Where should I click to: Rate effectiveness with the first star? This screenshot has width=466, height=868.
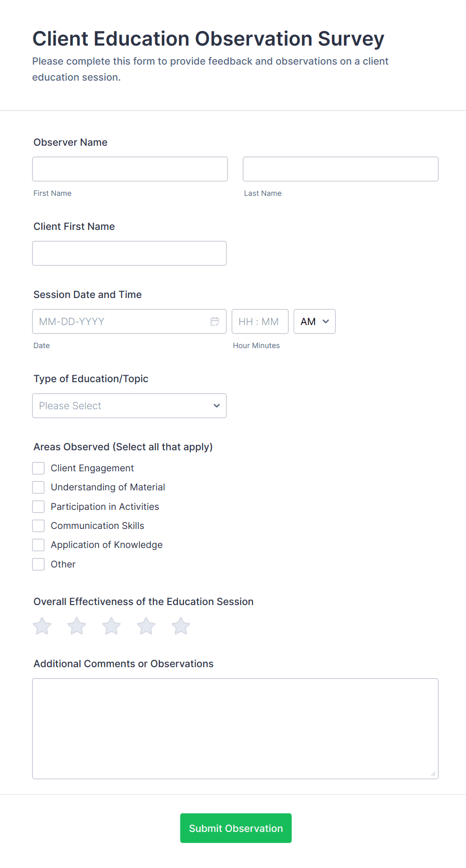pyautogui.click(x=42, y=626)
